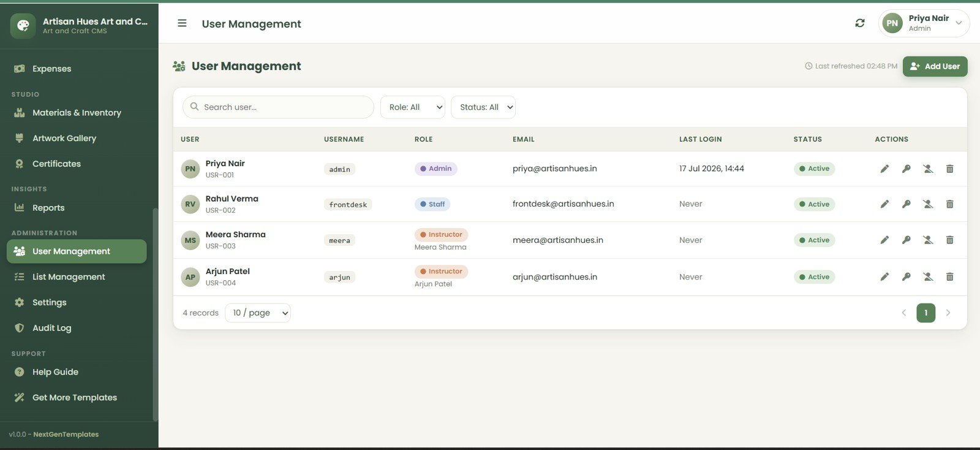The height and width of the screenshot is (450, 980).
Task: Open the 10 / page size dropdown
Action: 258,313
